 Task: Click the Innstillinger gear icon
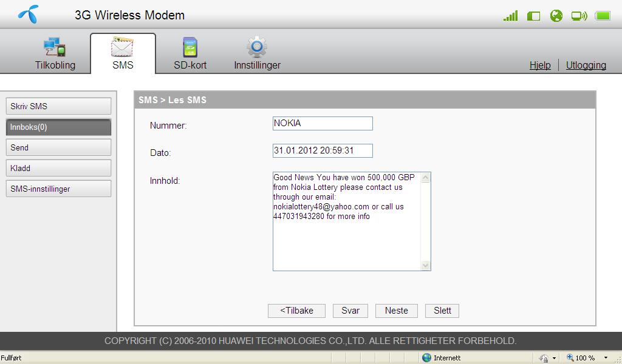(x=257, y=47)
